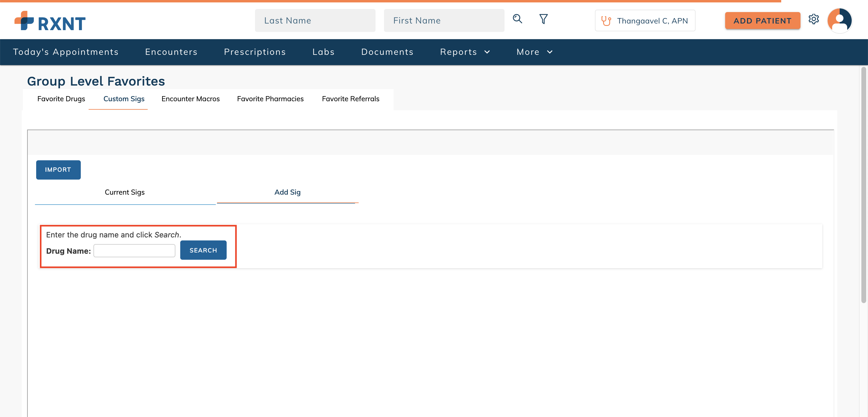Click the patient search magnifier icon
The width and height of the screenshot is (868, 417).
pyautogui.click(x=517, y=19)
